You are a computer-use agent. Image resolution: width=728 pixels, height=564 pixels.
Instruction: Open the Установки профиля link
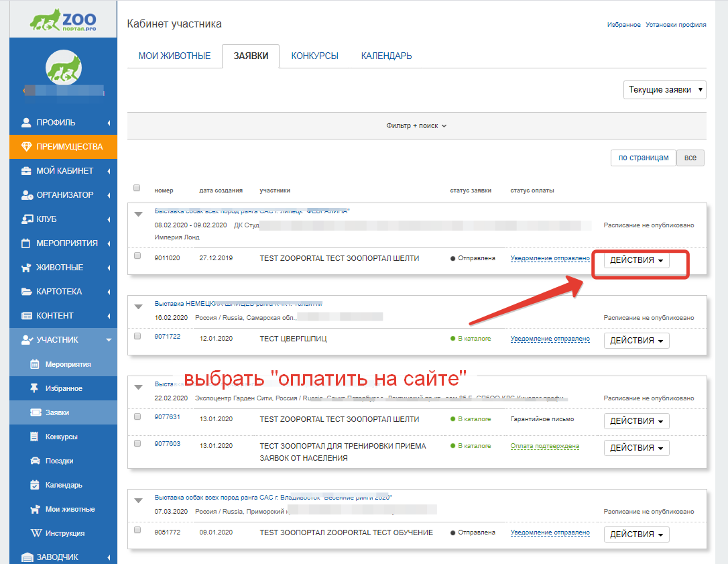point(676,25)
